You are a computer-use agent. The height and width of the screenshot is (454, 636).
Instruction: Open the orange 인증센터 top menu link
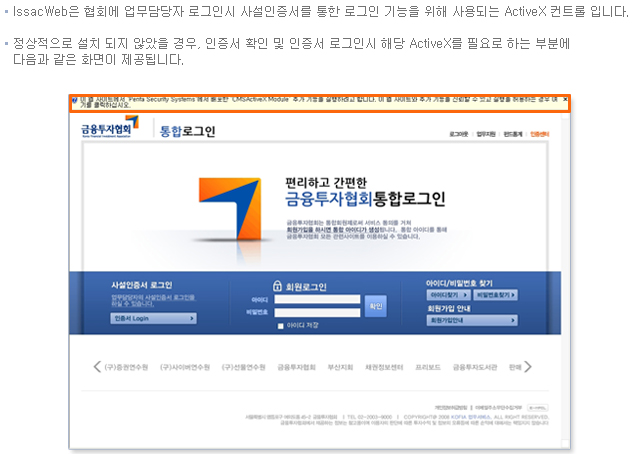pos(539,134)
